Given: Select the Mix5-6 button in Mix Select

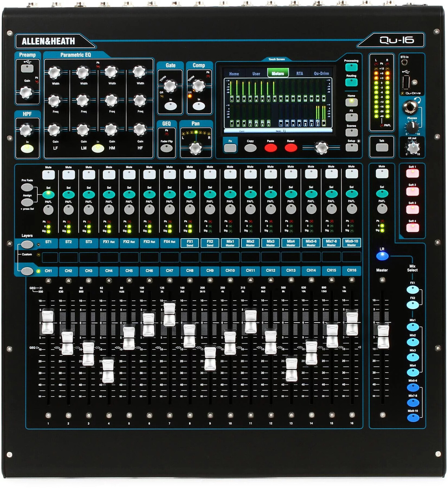Looking at the screenshot, I should pos(413,388).
